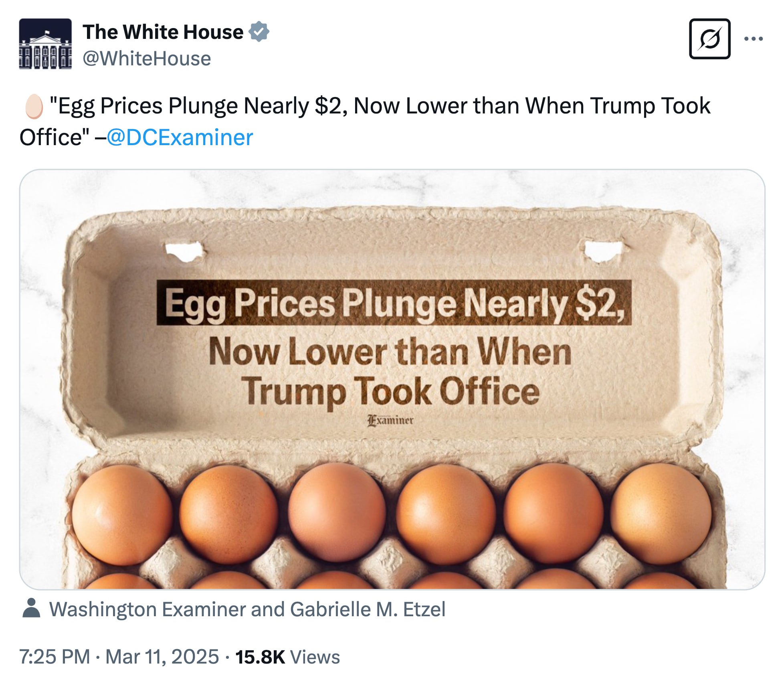
Task: Click the "Now Lower than When" line in the image
Action: (x=390, y=352)
